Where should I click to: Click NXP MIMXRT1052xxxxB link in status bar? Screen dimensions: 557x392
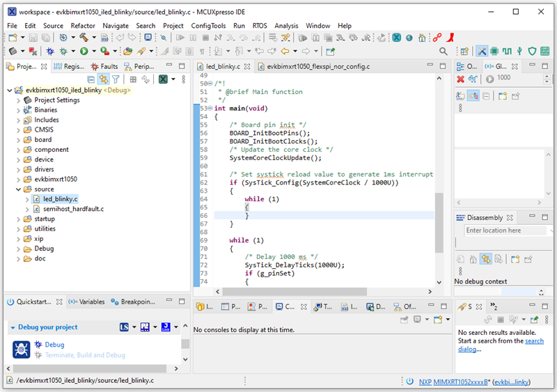453,382
